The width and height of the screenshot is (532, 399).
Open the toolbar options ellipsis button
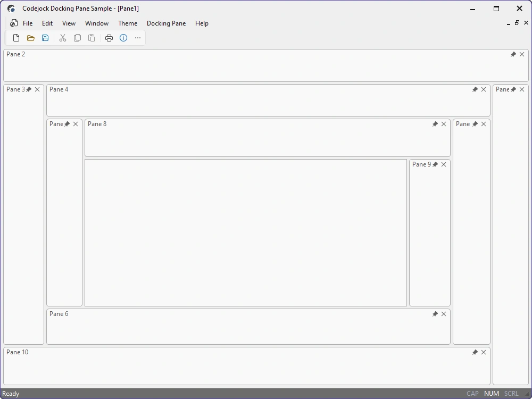(x=138, y=38)
